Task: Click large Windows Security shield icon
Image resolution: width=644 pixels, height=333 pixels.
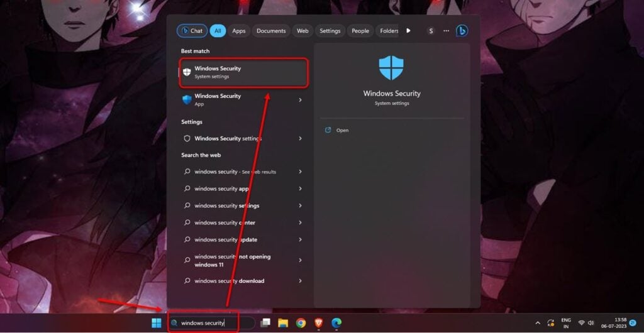Action: (391, 68)
